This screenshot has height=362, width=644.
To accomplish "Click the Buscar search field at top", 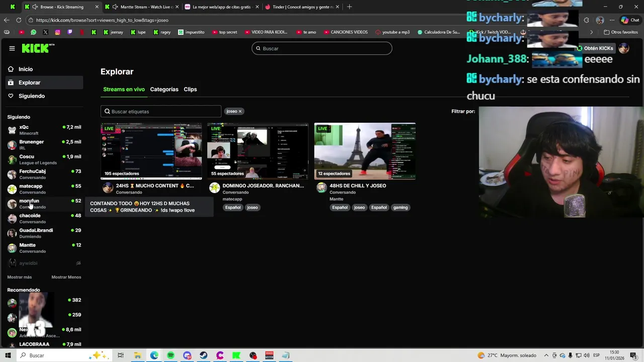I will (x=322, y=48).
